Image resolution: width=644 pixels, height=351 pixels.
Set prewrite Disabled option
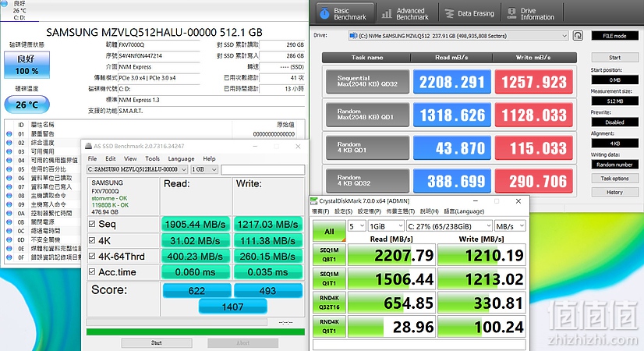point(614,122)
